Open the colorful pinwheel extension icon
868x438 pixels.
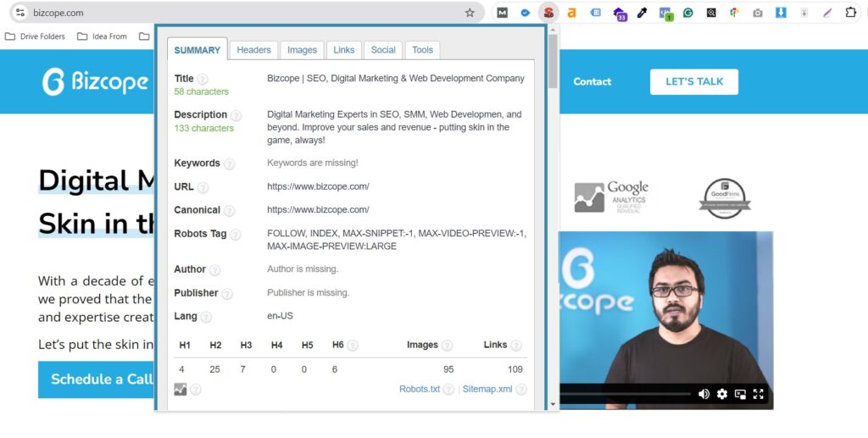[x=735, y=13]
